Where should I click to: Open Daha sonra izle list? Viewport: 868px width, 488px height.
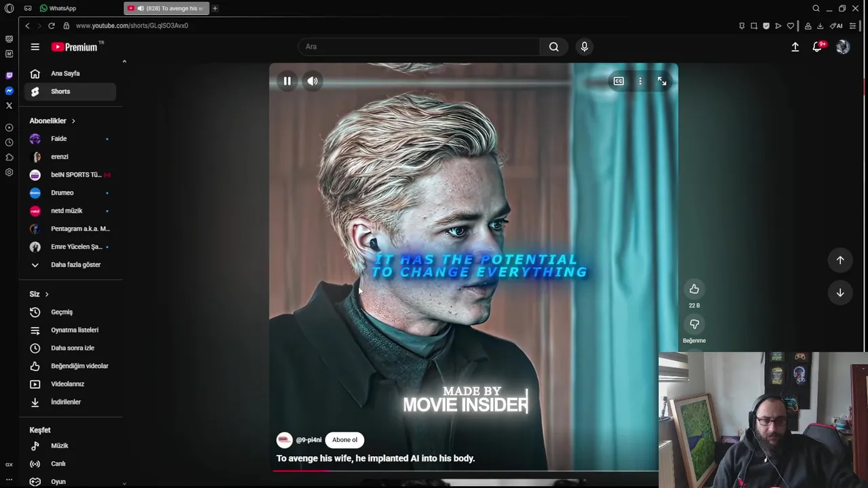(71, 348)
